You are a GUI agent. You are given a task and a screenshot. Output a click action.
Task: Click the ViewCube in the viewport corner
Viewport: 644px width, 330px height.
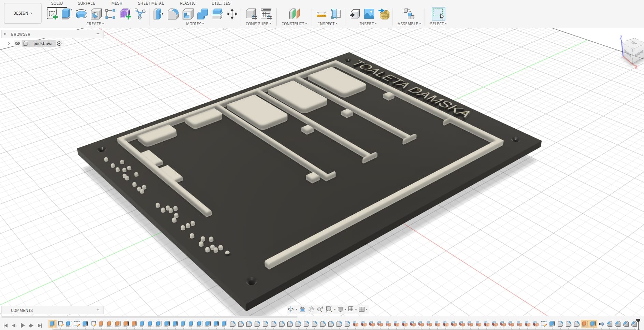click(633, 50)
